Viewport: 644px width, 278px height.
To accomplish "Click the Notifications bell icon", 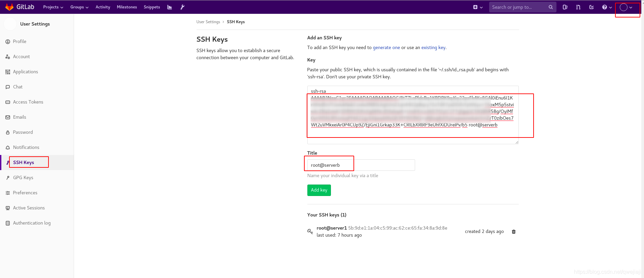I will 8,148.
